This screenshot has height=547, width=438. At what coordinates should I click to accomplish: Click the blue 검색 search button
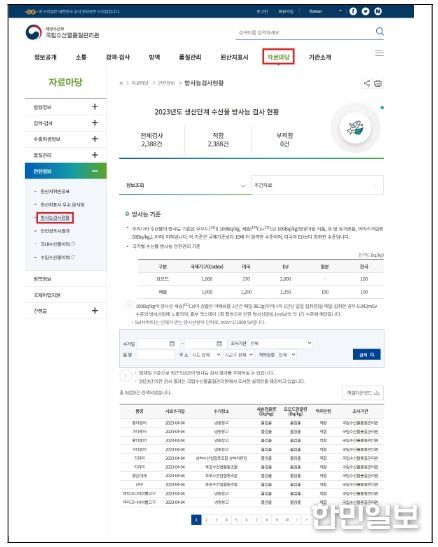pyautogui.click(x=367, y=354)
